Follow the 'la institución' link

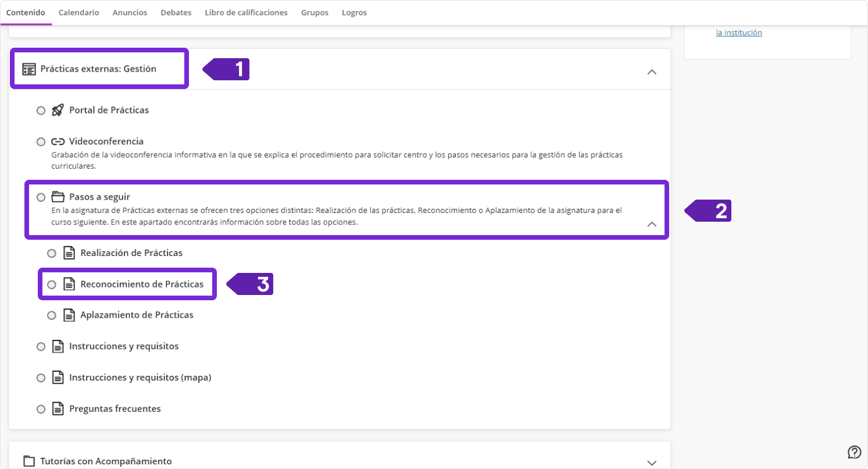tap(738, 33)
